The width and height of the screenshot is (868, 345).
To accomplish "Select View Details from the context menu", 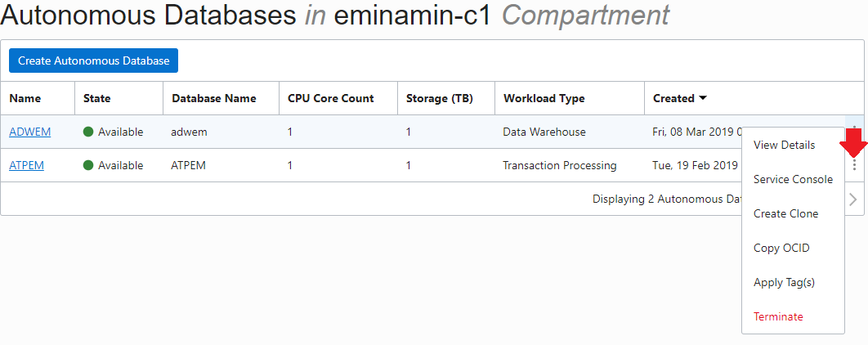I will pos(784,146).
